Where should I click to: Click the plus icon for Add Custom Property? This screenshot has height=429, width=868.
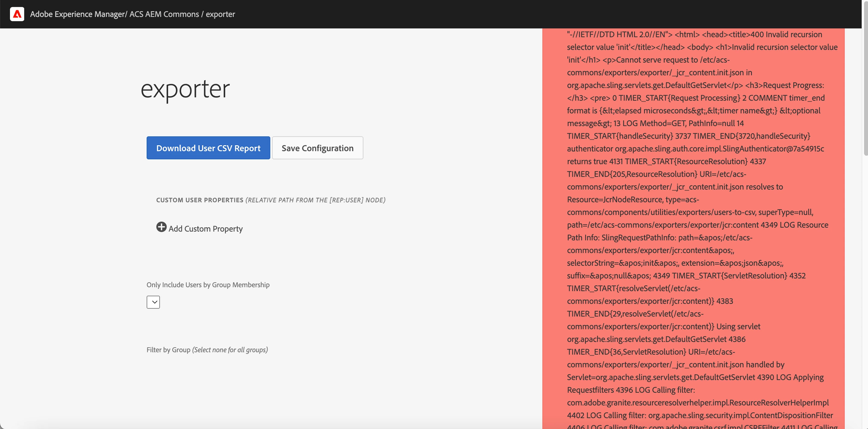coord(161,227)
